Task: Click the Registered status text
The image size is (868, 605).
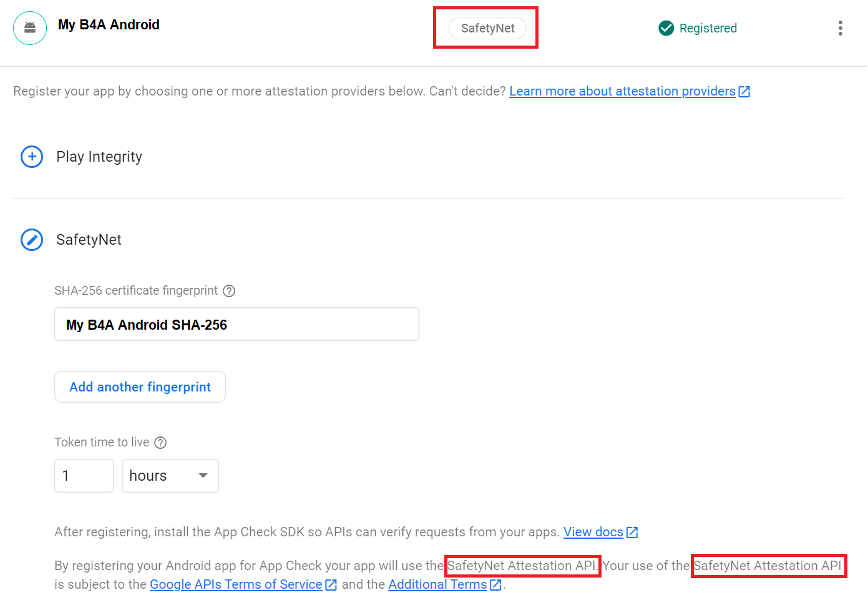Action: pos(708,28)
